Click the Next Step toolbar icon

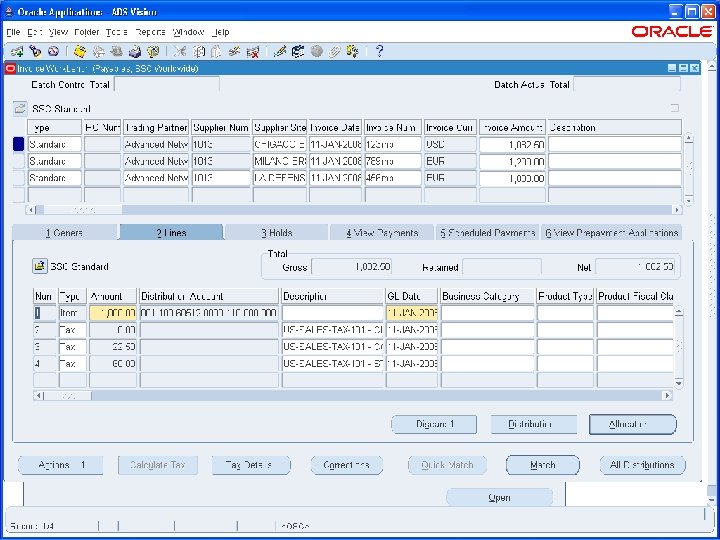click(98, 51)
